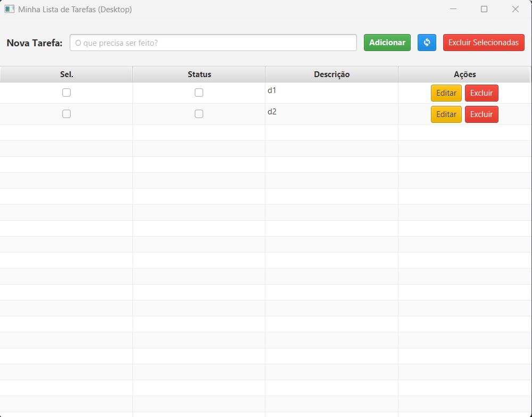Mark task d1 Status checkbox as done
532x417 pixels.
(199, 93)
